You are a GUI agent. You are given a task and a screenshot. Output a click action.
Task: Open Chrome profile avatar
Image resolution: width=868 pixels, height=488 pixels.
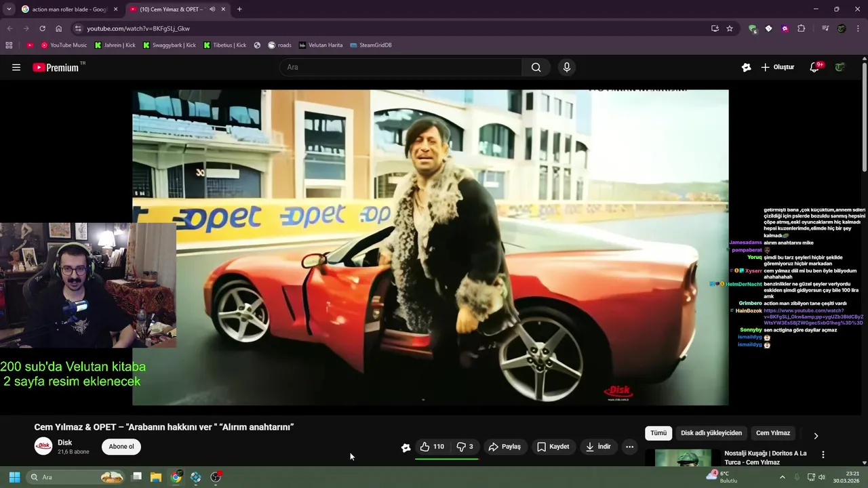point(842,28)
